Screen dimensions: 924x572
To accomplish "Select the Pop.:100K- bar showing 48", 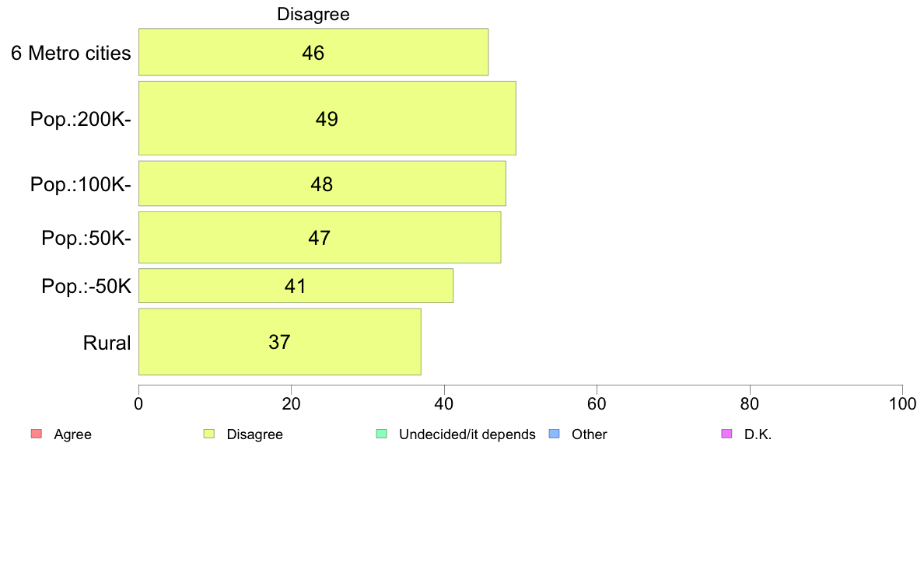I will pyautogui.click(x=322, y=183).
